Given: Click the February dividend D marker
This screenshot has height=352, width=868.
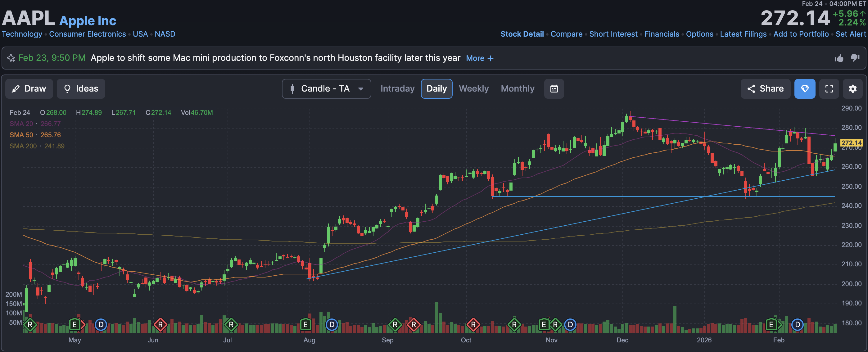Looking at the screenshot, I should coord(797,325).
